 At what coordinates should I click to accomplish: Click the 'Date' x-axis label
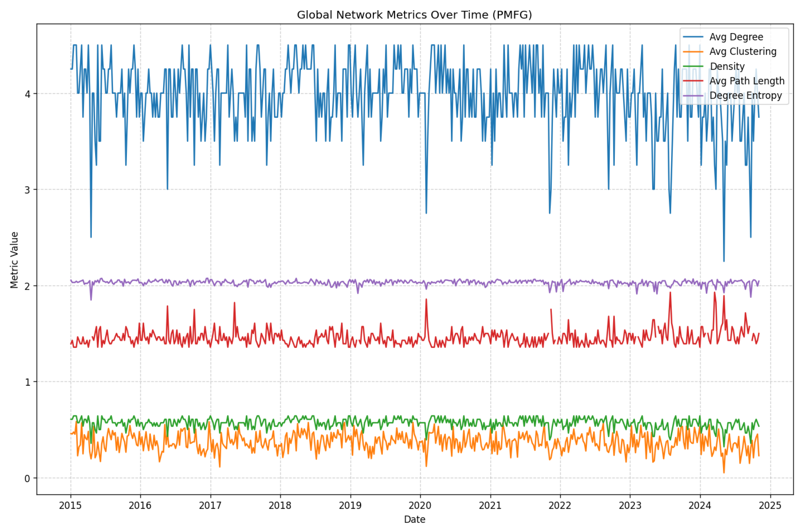414,519
